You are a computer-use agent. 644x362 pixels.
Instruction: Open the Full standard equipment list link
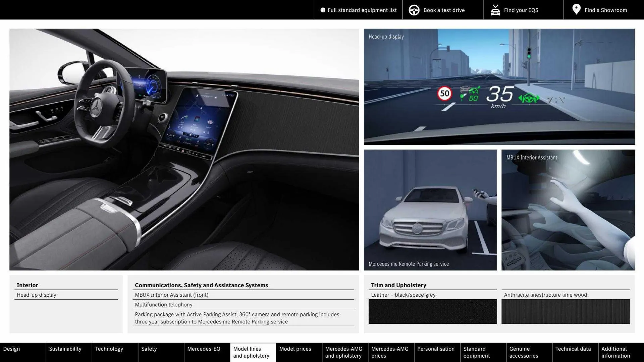click(362, 10)
